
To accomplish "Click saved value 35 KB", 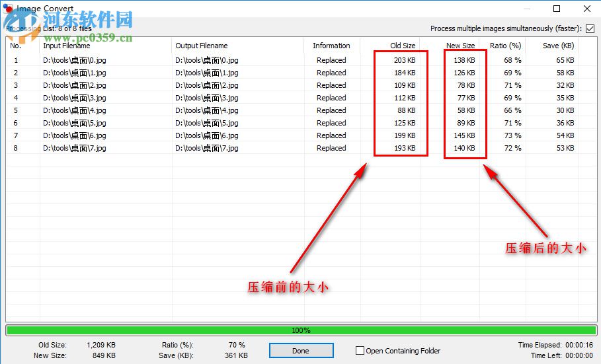I will click(565, 98).
